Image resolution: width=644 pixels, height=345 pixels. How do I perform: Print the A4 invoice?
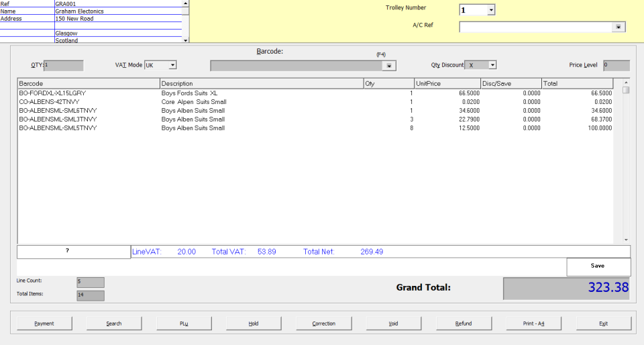(533, 323)
